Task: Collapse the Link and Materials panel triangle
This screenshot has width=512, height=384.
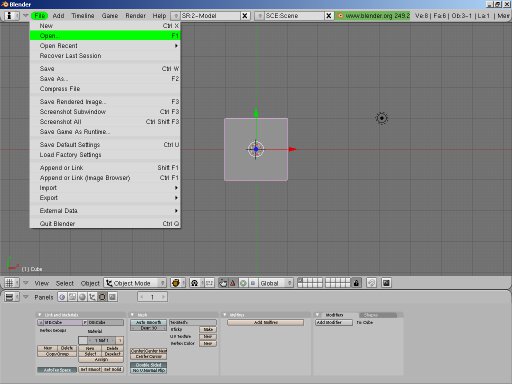Action: pyautogui.click(x=40, y=315)
